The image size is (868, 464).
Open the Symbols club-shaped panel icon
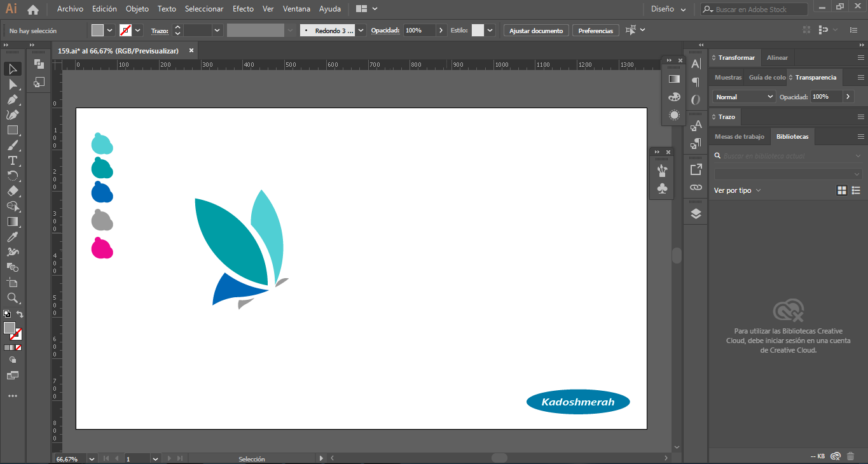662,188
